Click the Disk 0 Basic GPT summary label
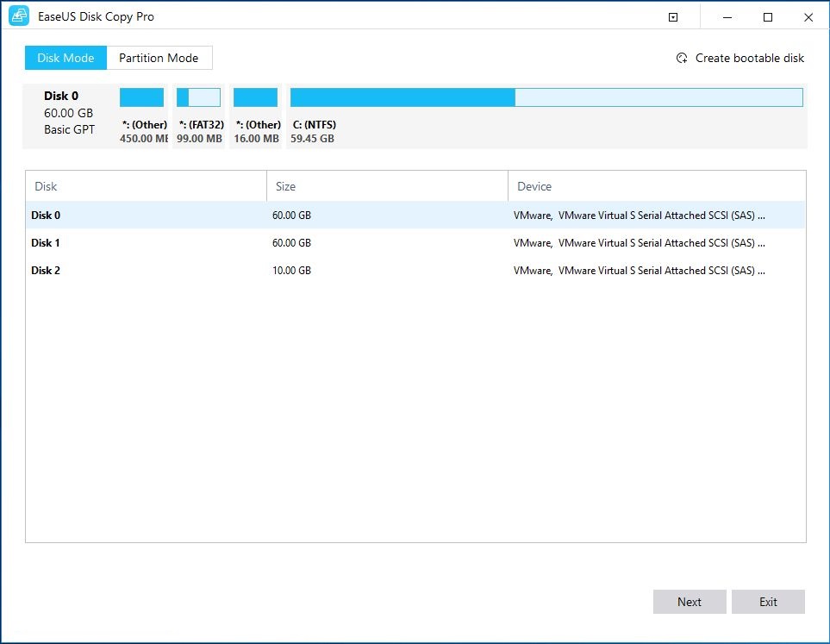 pos(69,113)
